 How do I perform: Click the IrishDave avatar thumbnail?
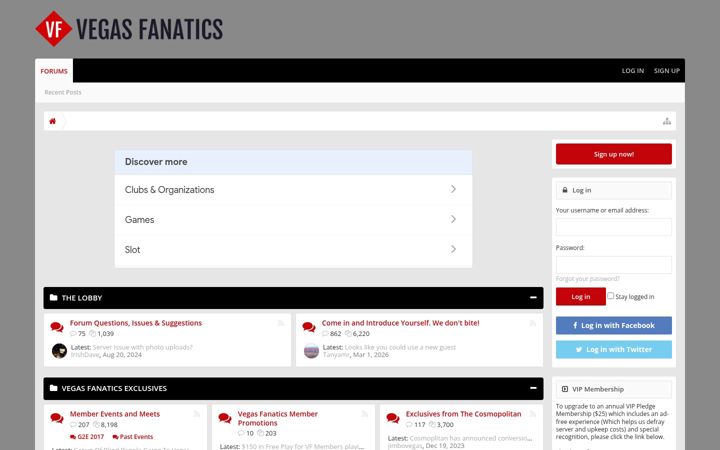tap(59, 351)
